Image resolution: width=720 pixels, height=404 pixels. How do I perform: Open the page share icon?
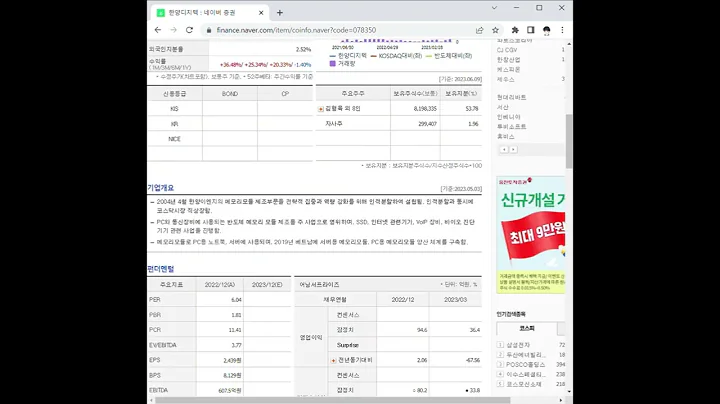coord(479,30)
